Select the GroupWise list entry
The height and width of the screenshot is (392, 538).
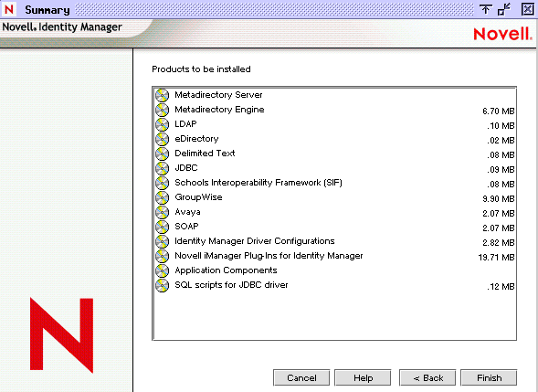point(198,197)
